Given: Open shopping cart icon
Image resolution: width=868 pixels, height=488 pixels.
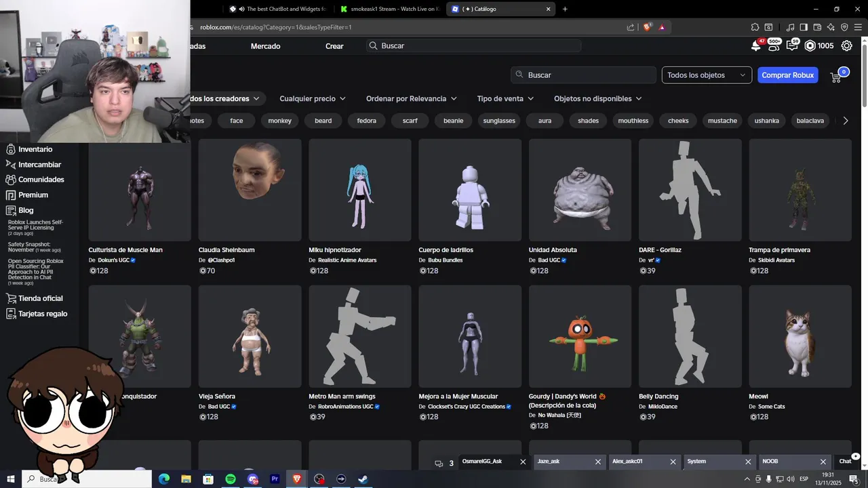Looking at the screenshot, I should 836,77.
